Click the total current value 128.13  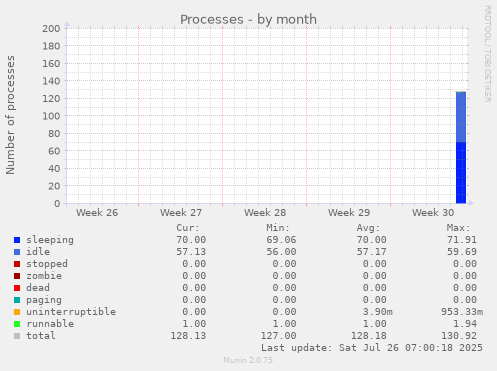tap(188, 336)
